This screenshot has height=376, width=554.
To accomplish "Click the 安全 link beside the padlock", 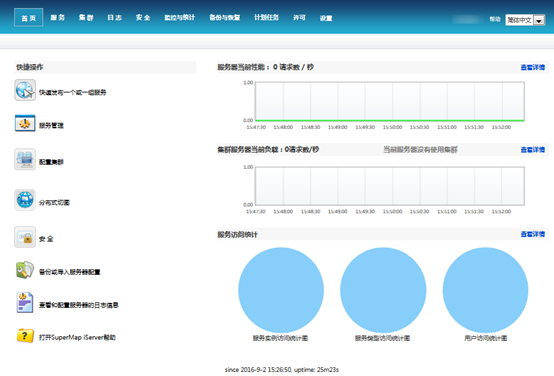I will 46,239.
